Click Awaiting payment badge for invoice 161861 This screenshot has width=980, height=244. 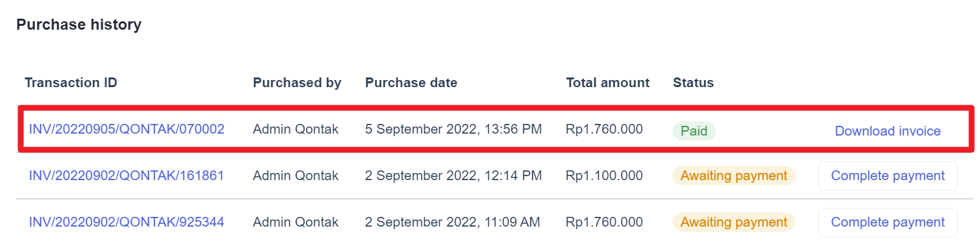pyautogui.click(x=733, y=176)
